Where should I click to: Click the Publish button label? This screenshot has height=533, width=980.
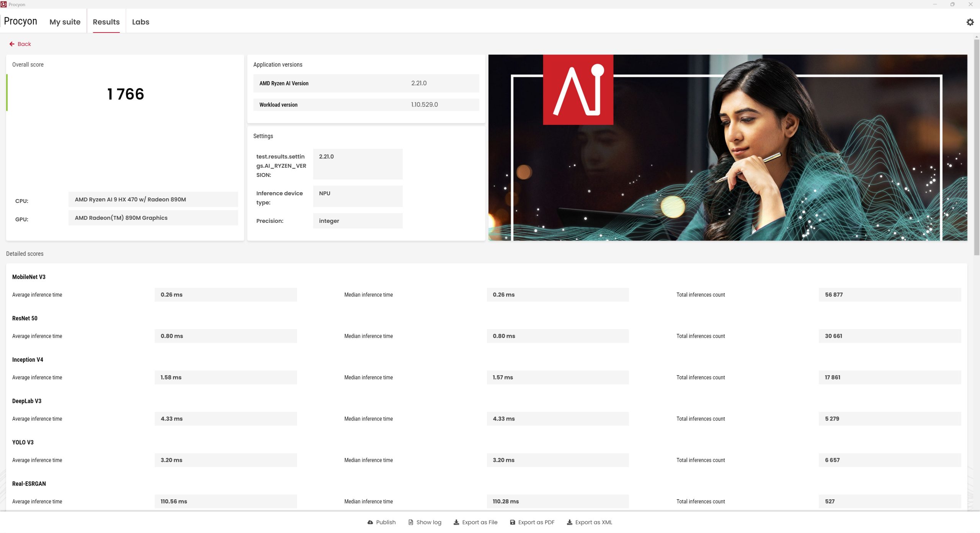click(386, 522)
